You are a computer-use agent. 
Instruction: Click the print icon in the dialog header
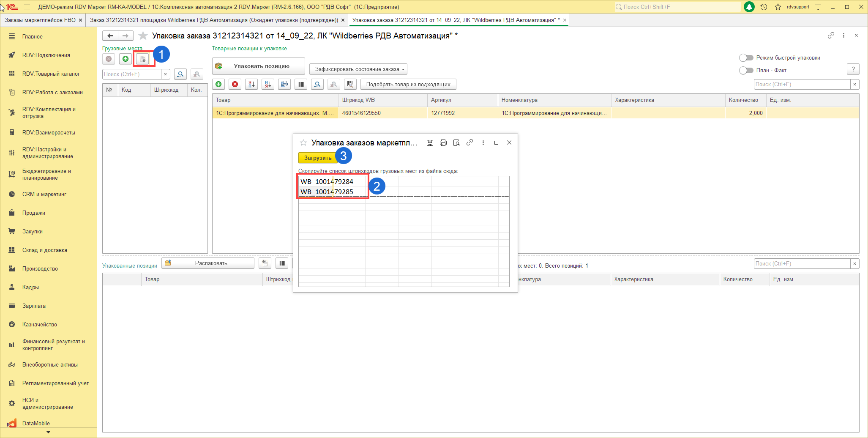(443, 143)
